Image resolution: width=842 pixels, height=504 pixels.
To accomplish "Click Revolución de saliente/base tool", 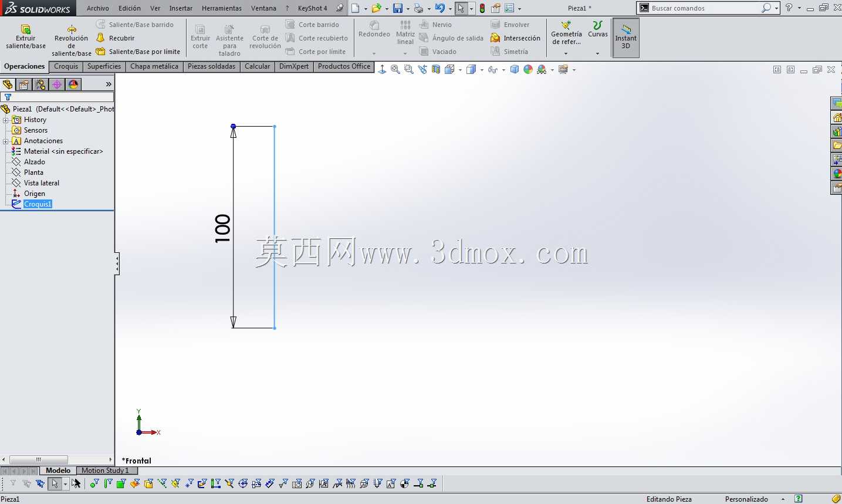I will click(x=71, y=40).
